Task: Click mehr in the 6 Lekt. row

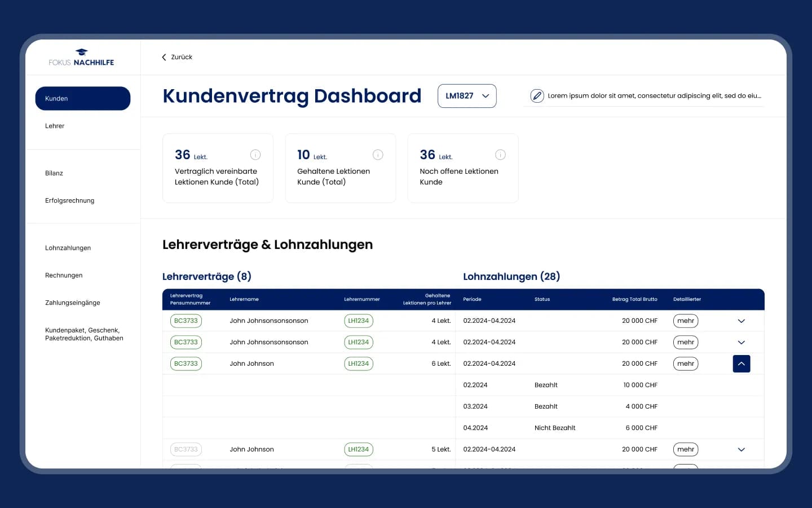Action: coord(686,364)
